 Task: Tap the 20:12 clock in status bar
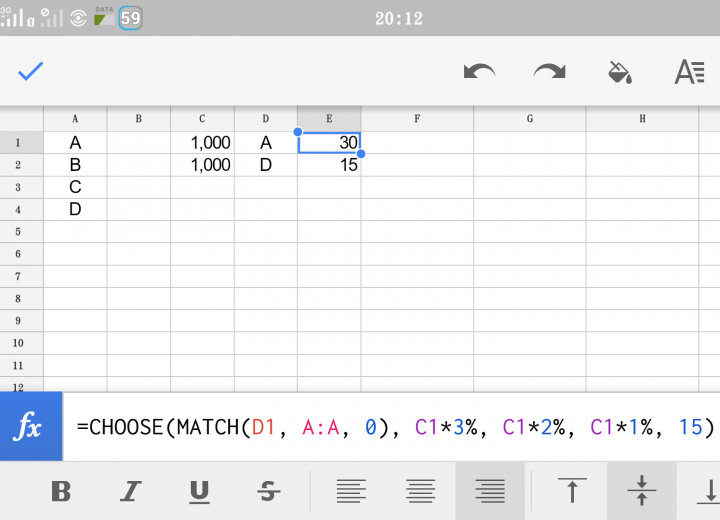pyautogui.click(x=399, y=18)
